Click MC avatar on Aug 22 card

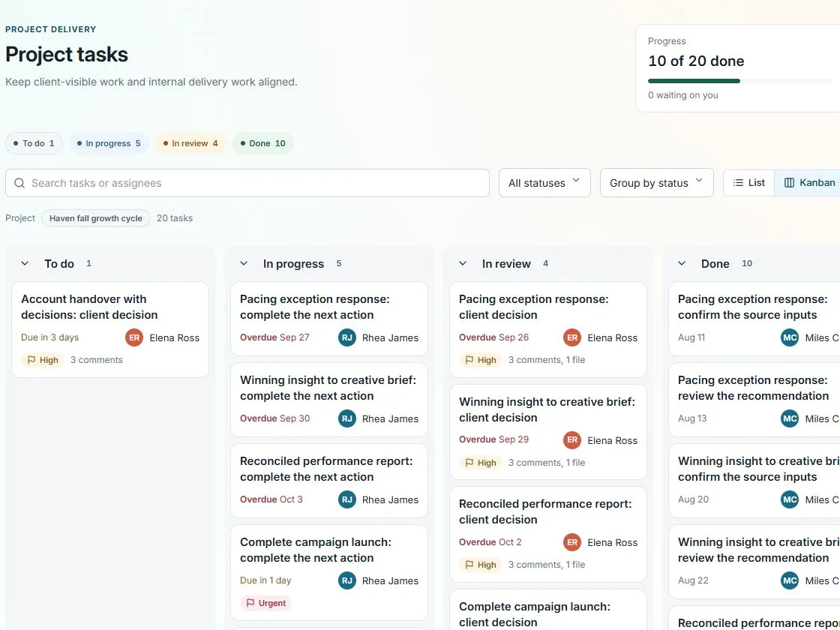tap(790, 580)
